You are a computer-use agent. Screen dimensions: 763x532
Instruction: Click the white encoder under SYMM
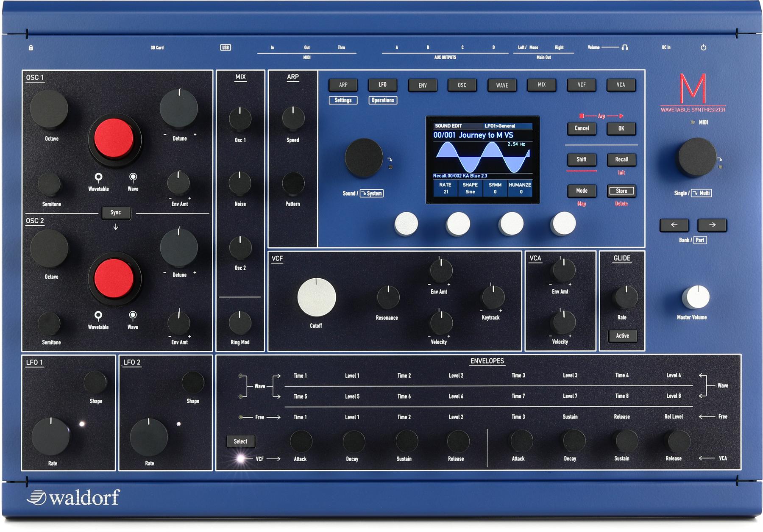[x=511, y=224]
